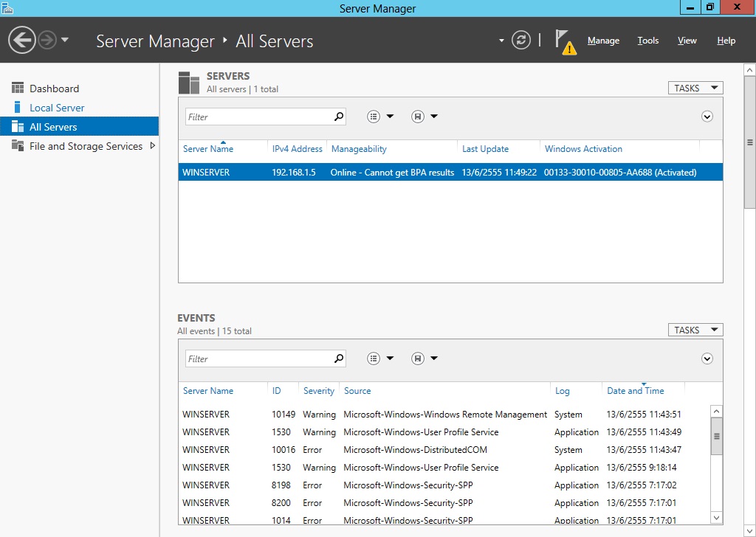Select event 8200 Security-SPP error
This screenshot has height=537, width=756.
pyautogui.click(x=444, y=503)
